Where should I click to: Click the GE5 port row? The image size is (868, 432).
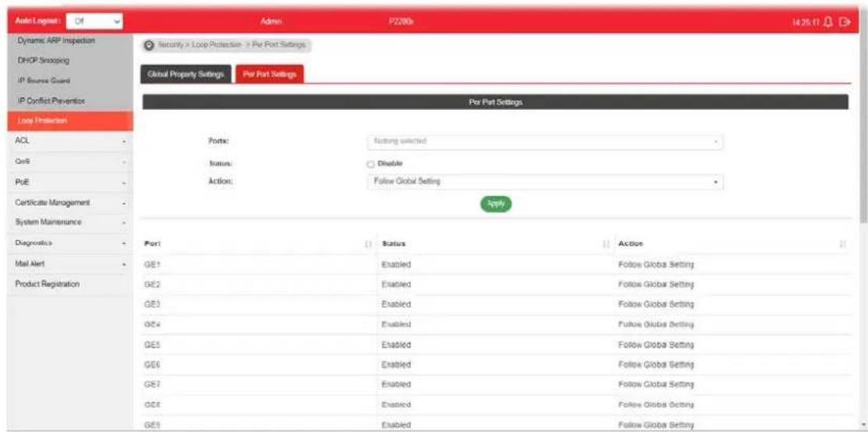[x=496, y=345]
